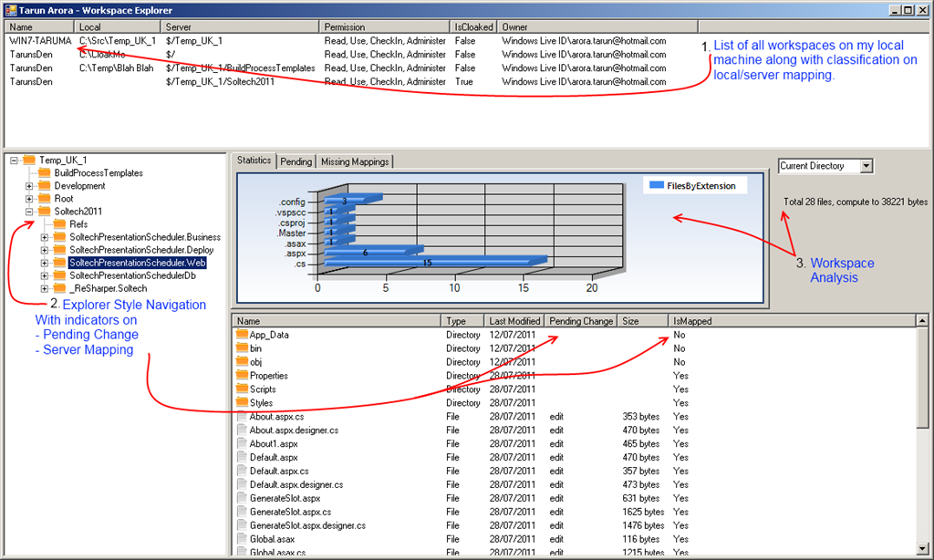934x560 pixels.
Task: Open the Missing Mappings tab
Action: 355,161
